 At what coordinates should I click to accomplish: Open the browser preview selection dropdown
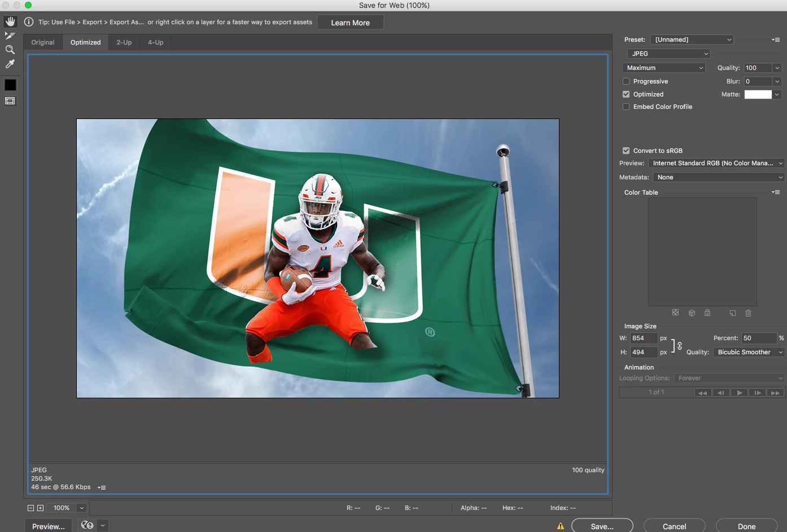(x=103, y=525)
